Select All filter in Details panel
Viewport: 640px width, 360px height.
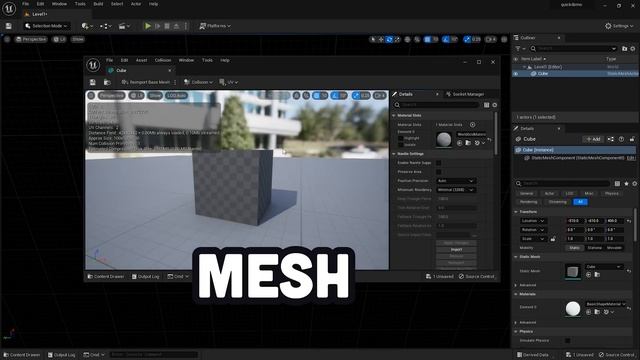click(580, 202)
